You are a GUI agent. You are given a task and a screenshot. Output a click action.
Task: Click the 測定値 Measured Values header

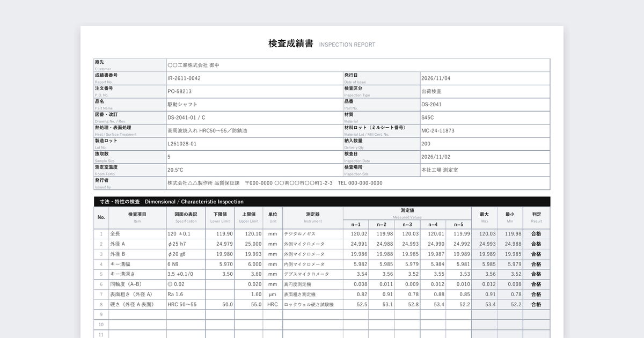point(407,212)
